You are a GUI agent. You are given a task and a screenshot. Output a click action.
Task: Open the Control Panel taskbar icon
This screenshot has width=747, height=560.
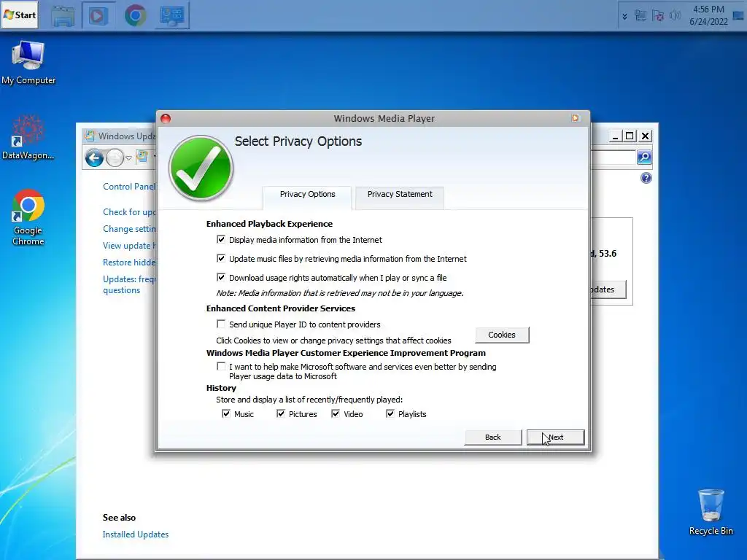click(x=172, y=16)
